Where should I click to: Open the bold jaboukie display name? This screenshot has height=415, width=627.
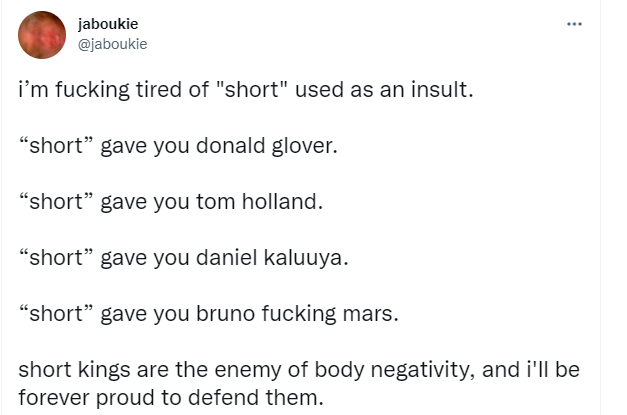click(x=108, y=25)
